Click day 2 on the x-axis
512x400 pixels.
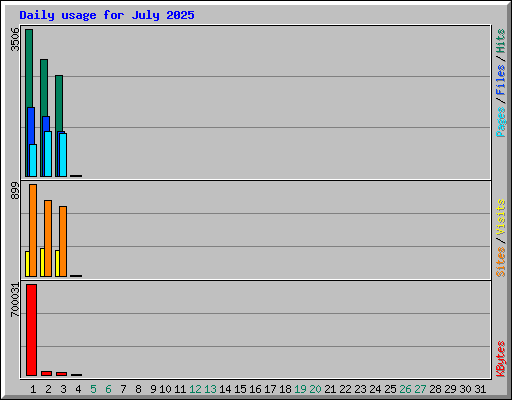click(48, 389)
